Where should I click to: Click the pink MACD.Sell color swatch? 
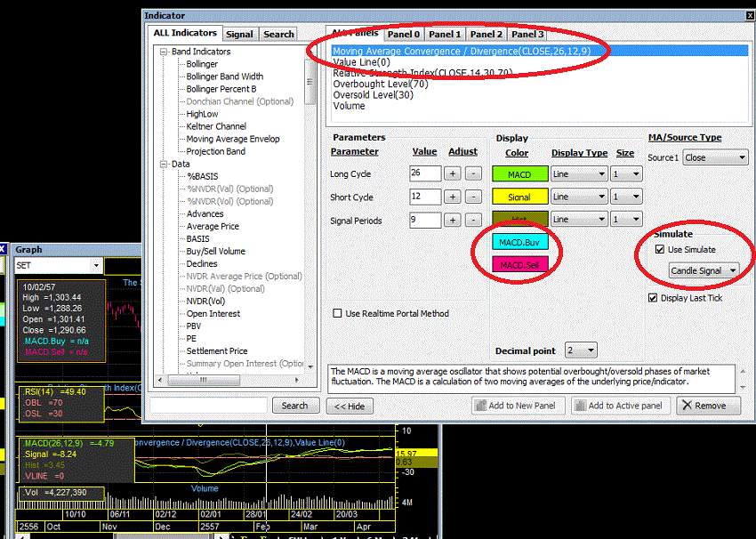522,265
